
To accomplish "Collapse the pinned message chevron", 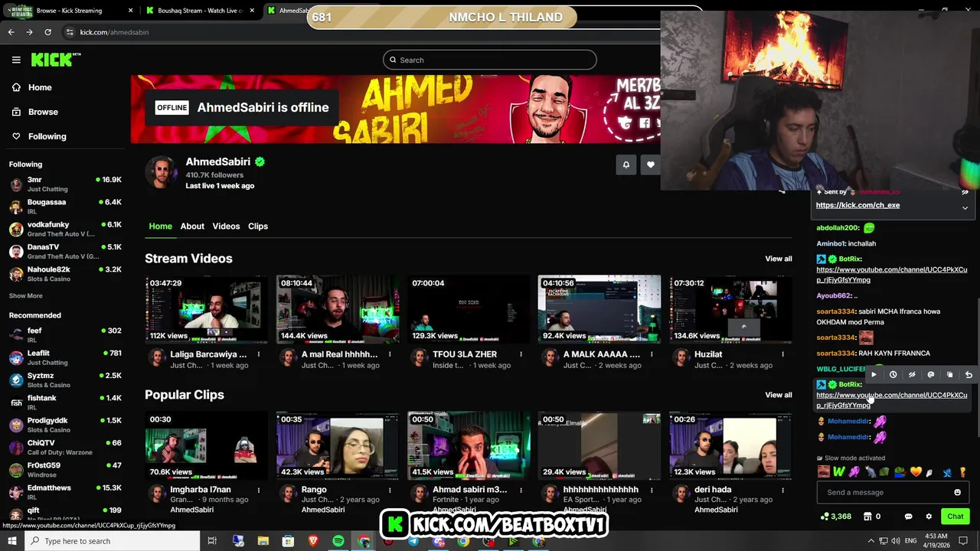I will [x=965, y=207].
